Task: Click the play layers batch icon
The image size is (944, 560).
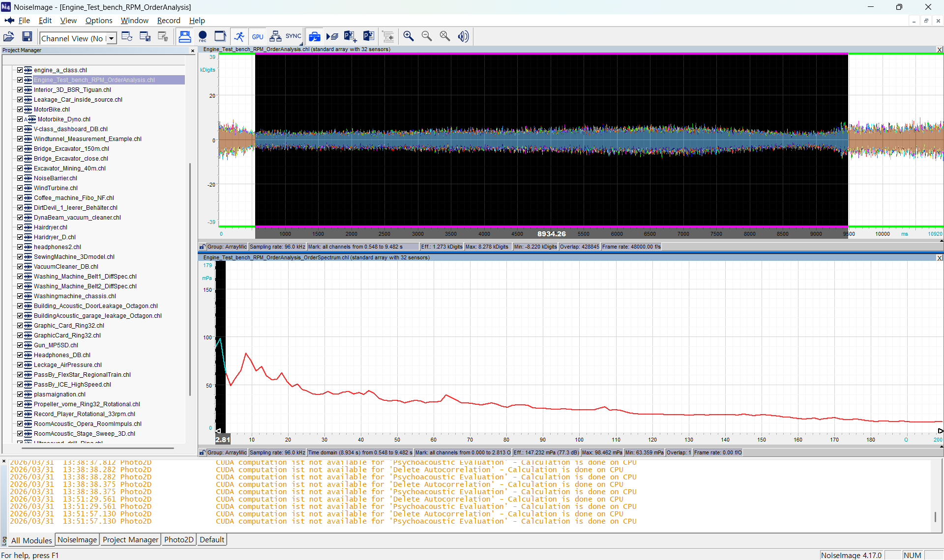Action: tap(332, 36)
